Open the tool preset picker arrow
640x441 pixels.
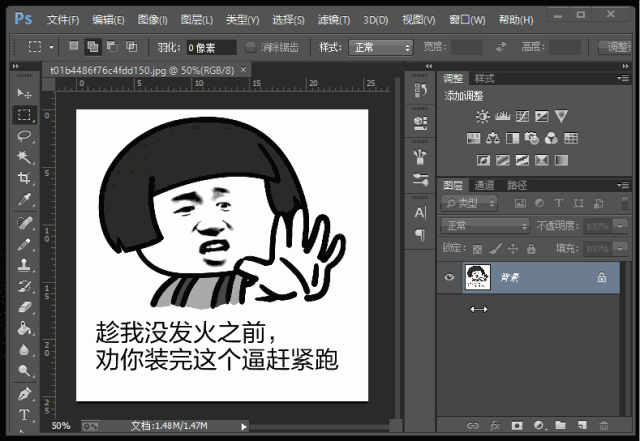tap(51, 47)
